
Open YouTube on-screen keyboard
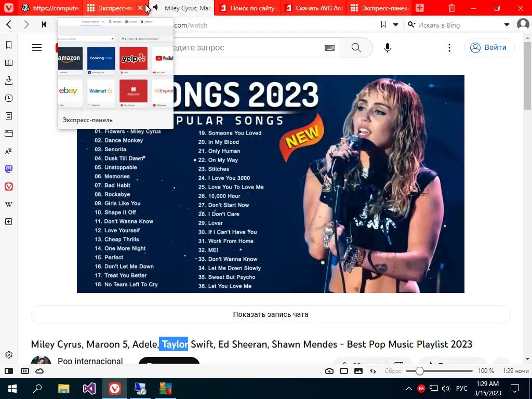click(x=329, y=48)
